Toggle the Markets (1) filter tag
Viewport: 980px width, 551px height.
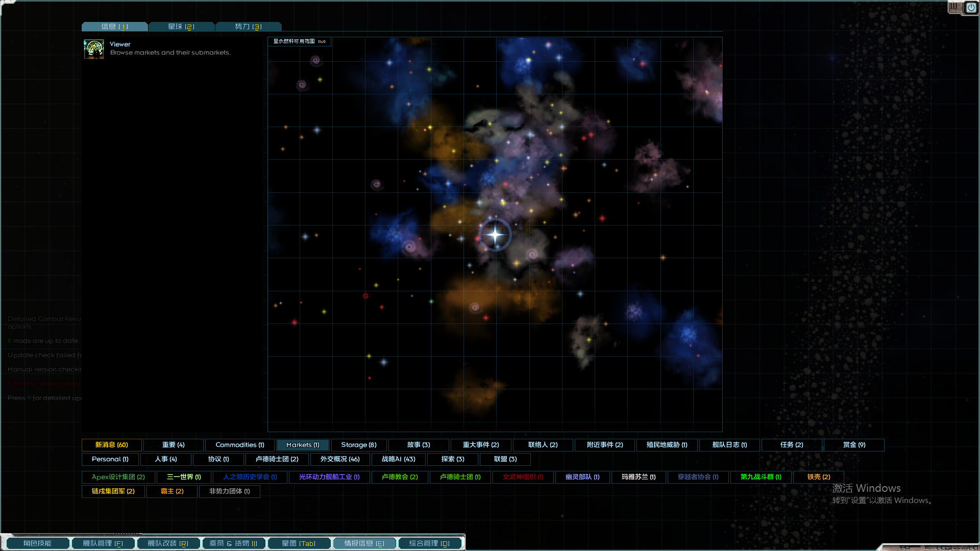coord(303,445)
